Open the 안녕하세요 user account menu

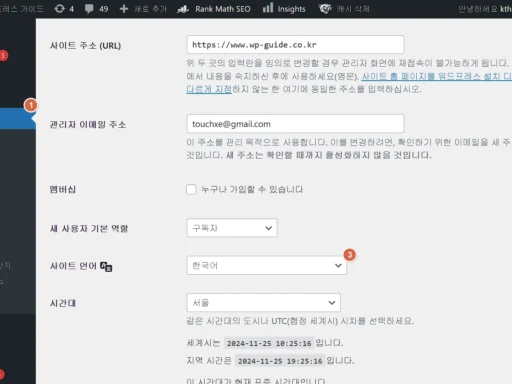485,9
